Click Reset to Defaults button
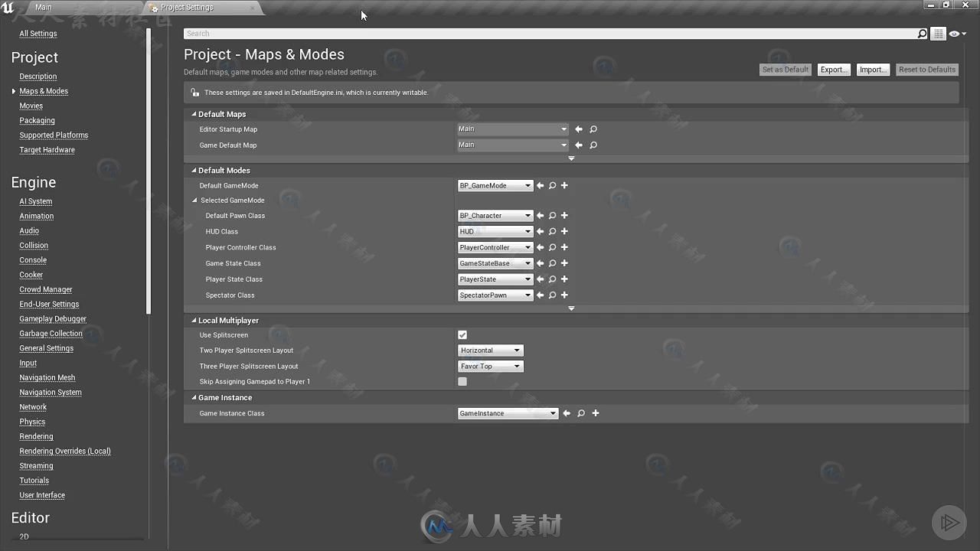 [927, 70]
